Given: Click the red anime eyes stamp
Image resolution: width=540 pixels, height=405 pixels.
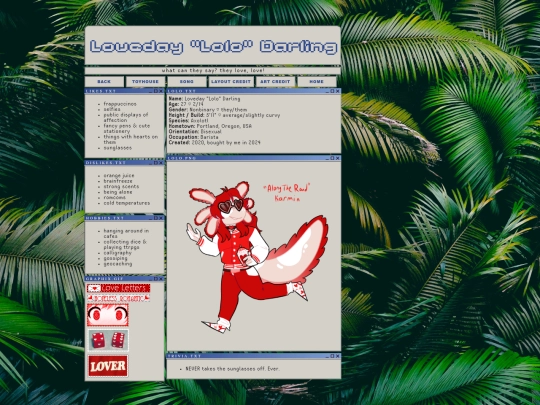Looking at the screenshot, I should coord(108,315).
